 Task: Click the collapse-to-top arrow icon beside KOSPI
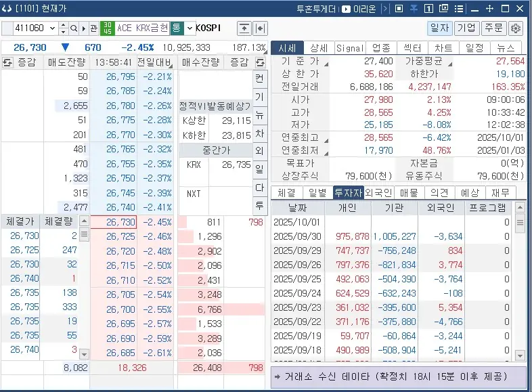tap(244, 28)
